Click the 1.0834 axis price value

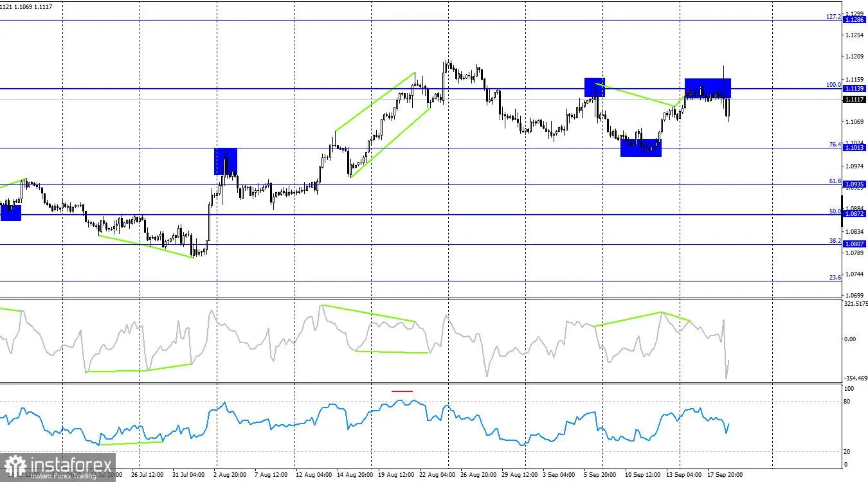point(854,231)
